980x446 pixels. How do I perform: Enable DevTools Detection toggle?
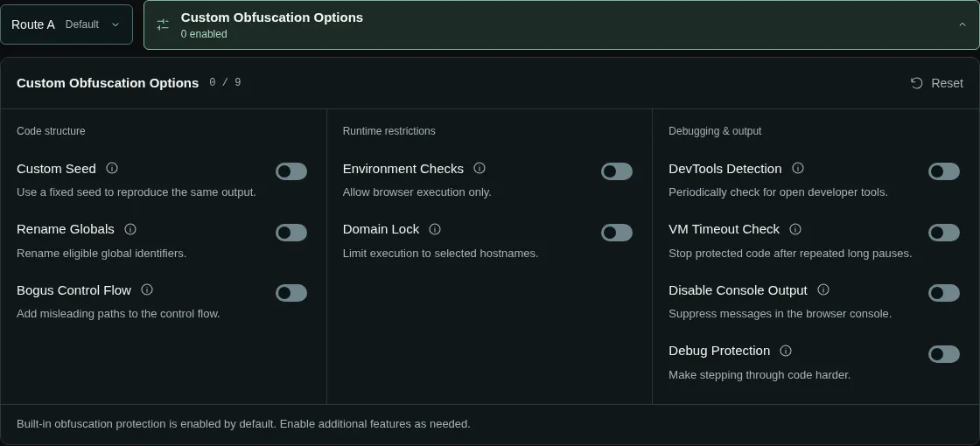944,171
